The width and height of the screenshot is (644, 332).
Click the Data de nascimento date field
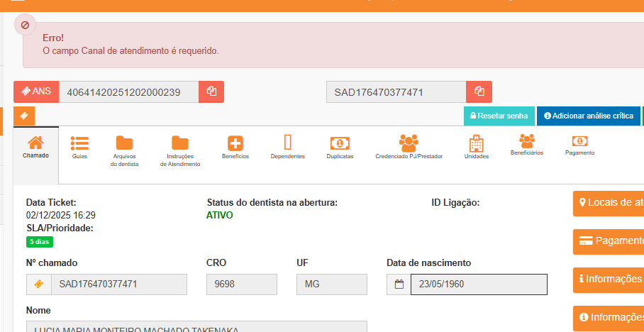tap(479, 284)
